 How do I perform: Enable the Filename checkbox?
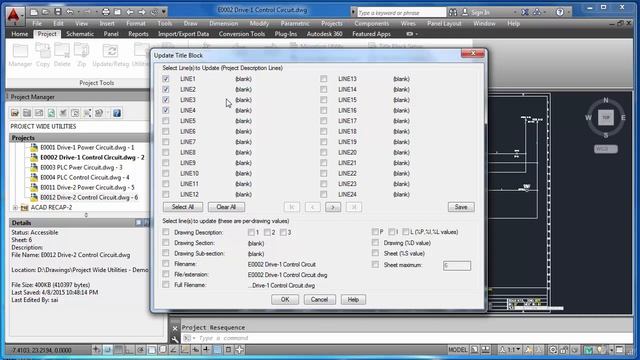click(166, 264)
